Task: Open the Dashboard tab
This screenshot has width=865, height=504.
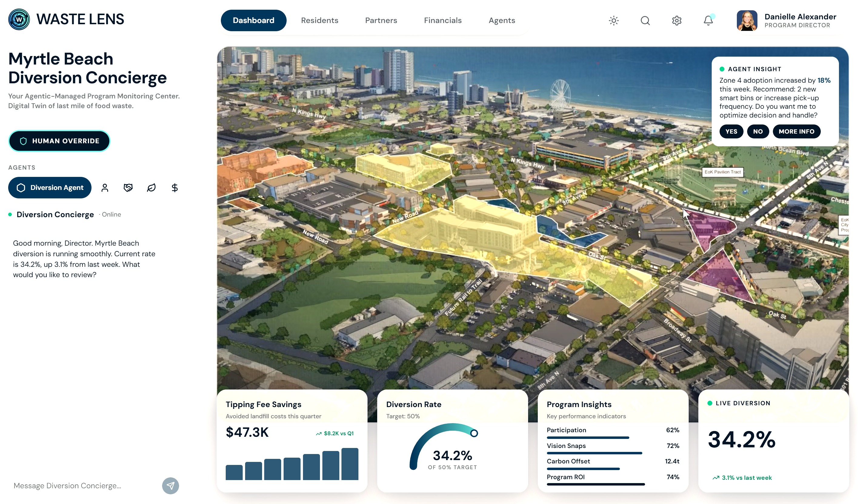Action: click(253, 21)
